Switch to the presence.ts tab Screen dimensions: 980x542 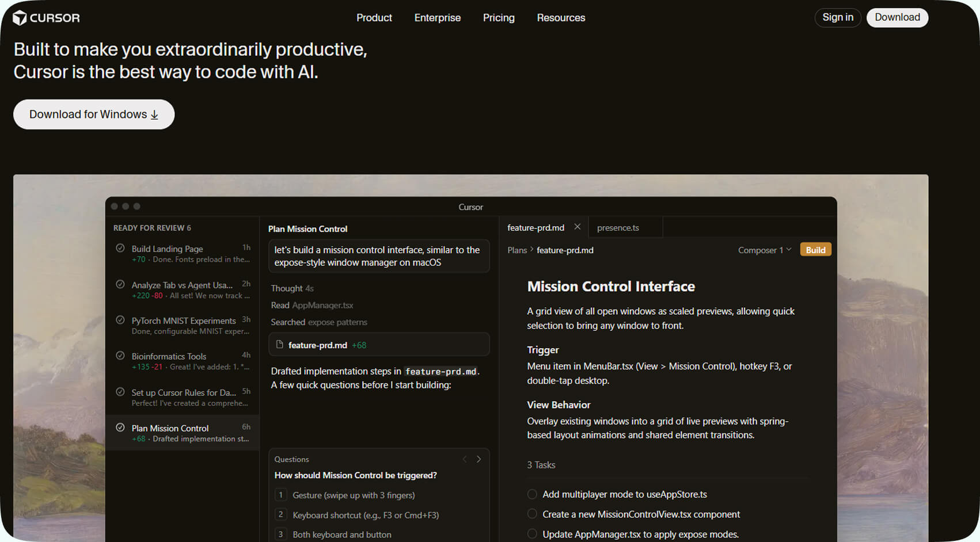coord(618,228)
